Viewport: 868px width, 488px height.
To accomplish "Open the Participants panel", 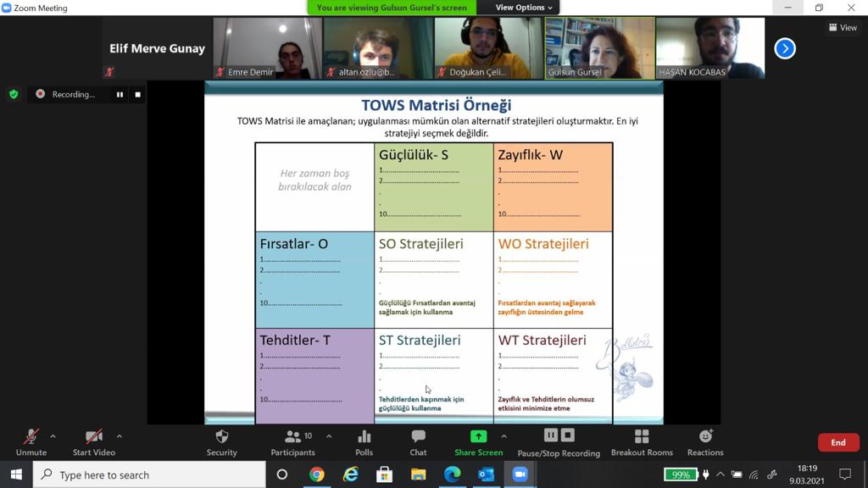I will [x=293, y=437].
